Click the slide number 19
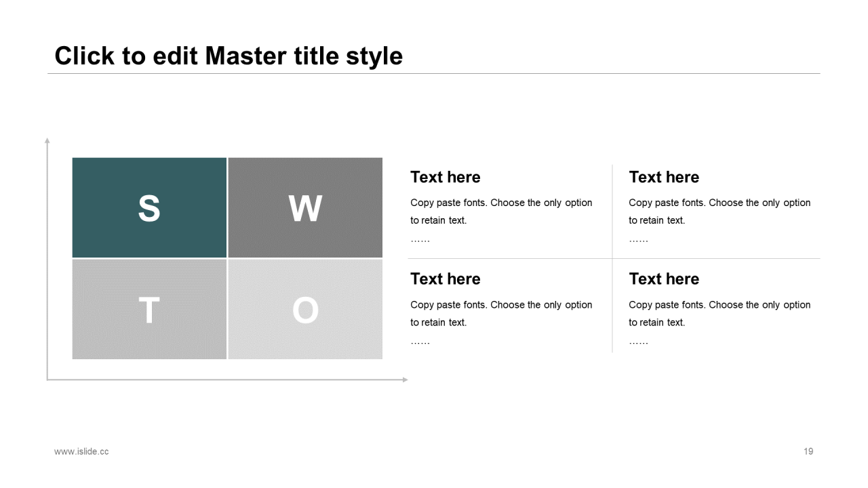Screen dimensions: 868x488 click(808, 451)
